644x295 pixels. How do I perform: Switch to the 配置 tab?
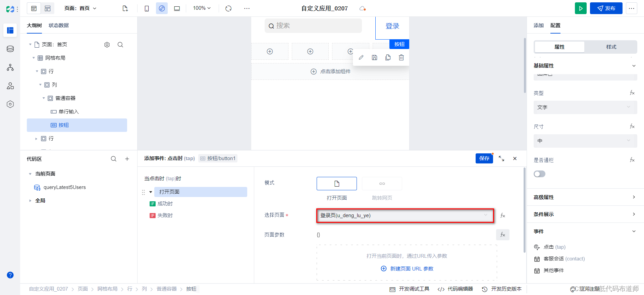point(555,26)
